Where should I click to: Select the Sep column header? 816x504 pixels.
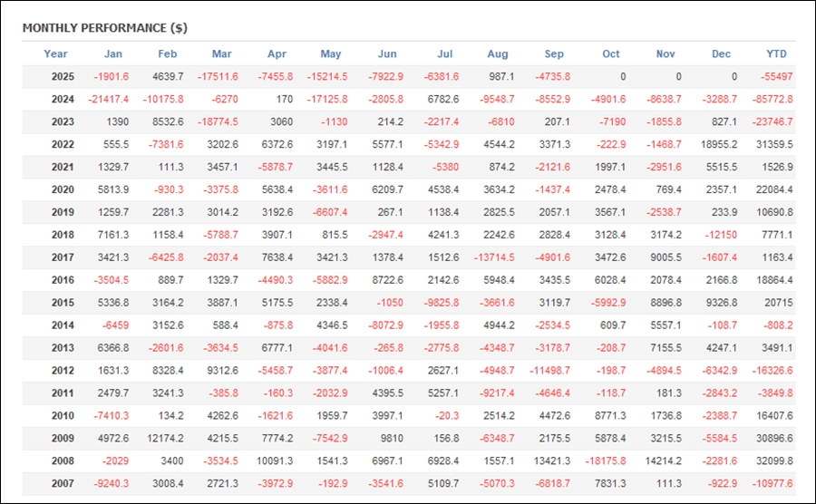point(554,53)
